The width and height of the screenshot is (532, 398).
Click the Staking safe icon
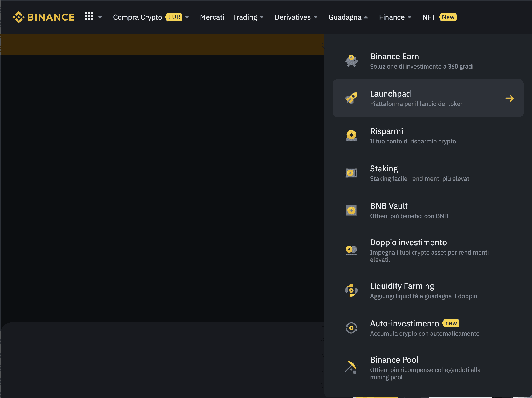(x=351, y=173)
